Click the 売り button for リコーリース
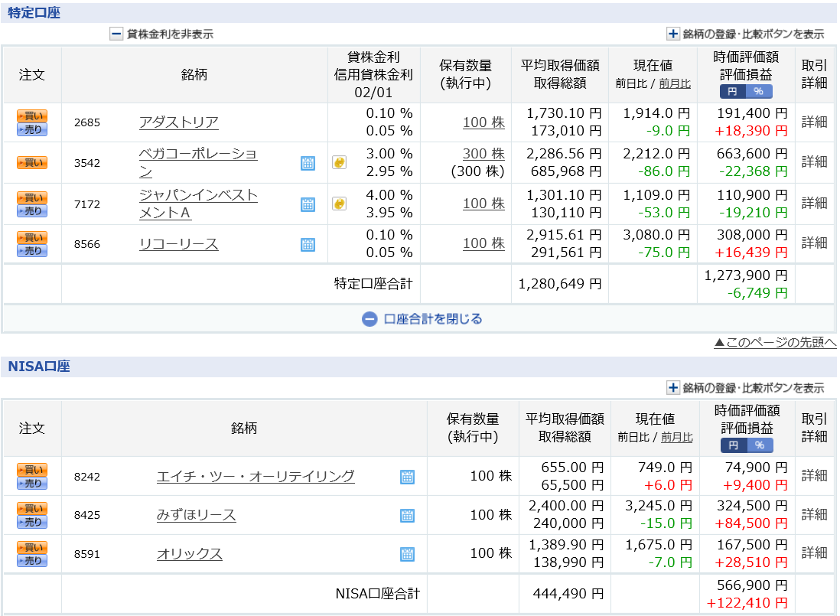 point(32,251)
